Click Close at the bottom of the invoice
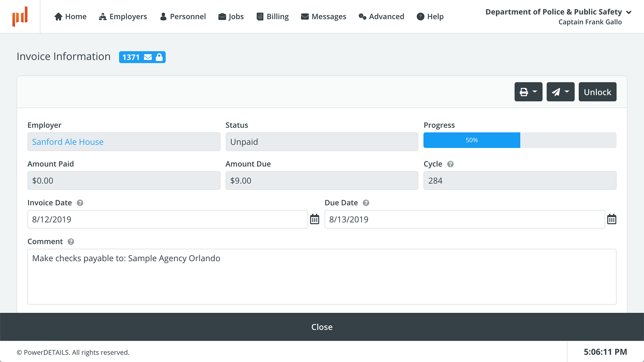This screenshot has height=362, width=644. point(322,327)
